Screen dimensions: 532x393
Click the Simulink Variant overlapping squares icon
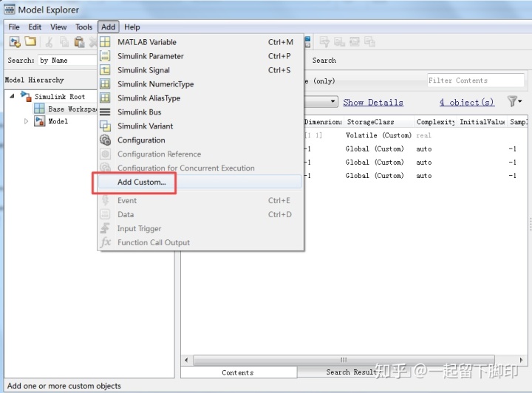105,126
